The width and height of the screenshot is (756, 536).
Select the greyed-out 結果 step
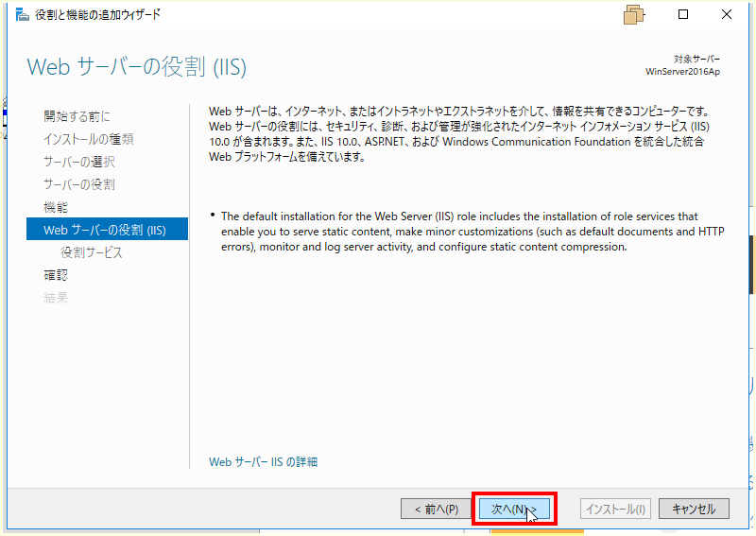click(56, 298)
